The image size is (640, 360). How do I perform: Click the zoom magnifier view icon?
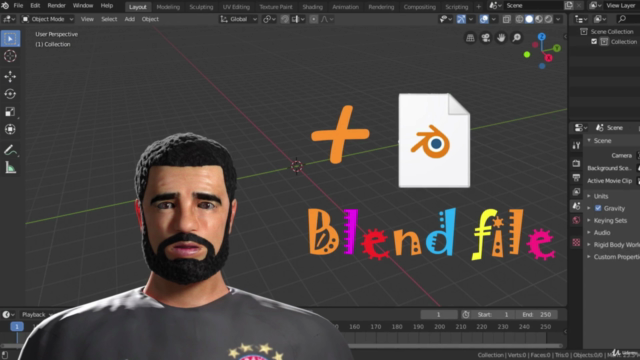click(517, 38)
